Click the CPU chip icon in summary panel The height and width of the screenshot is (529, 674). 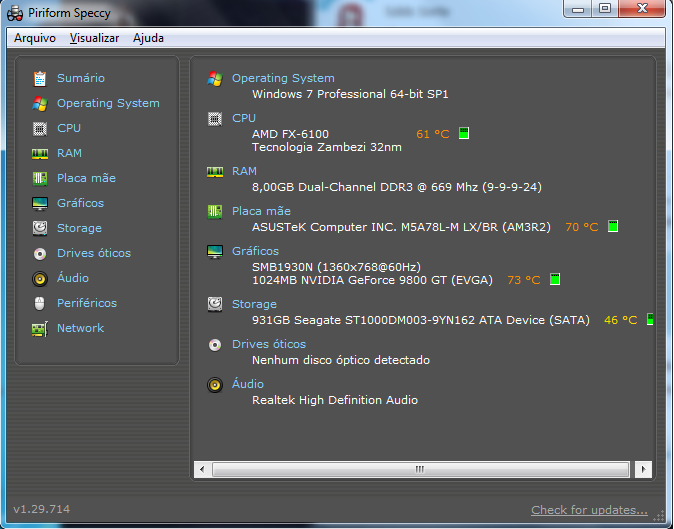[x=215, y=119]
